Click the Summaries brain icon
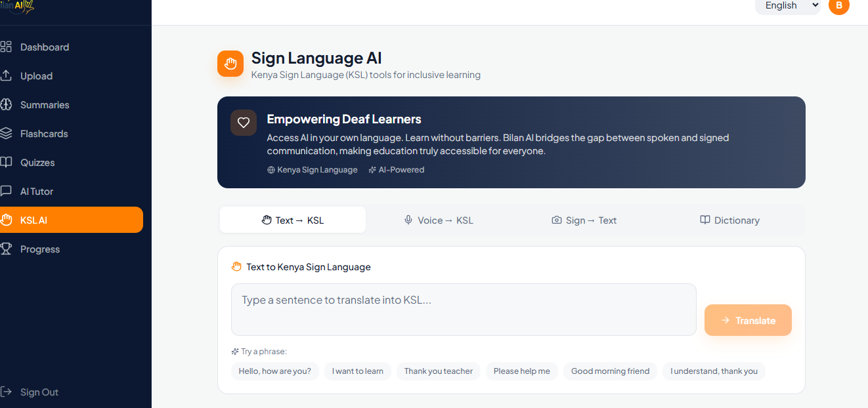Viewport: 868px width, 408px height. click(6, 104)
